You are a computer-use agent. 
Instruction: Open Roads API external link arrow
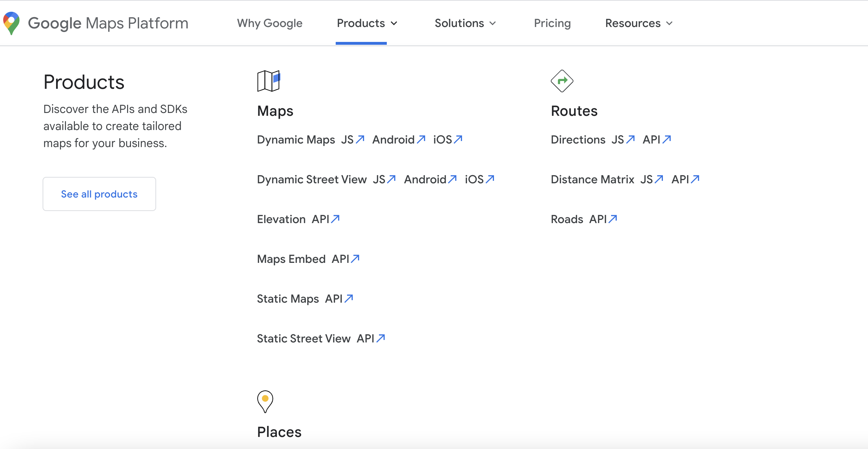[x=613, y=219]
